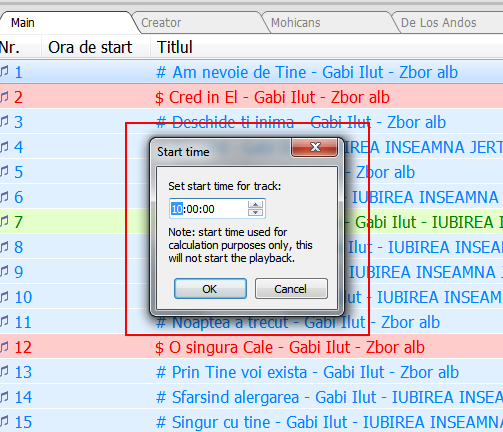Image resolution: width=503 pixels, height=432 pixels.
Task: Close the Start time dialog window
Action: [x=315, y=147]
